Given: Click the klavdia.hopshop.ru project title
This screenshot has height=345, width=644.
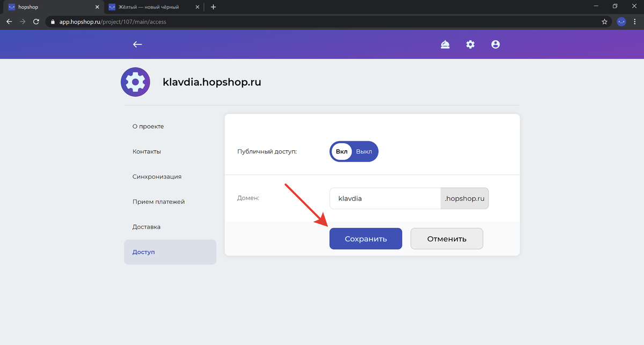Looking at the screenshot, I should [212, 83].
